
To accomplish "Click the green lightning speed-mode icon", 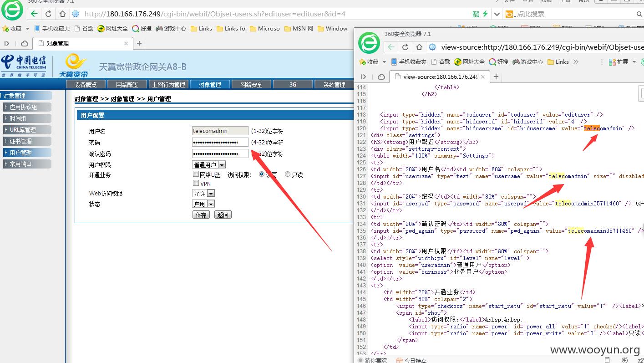I will coord(485,14).
